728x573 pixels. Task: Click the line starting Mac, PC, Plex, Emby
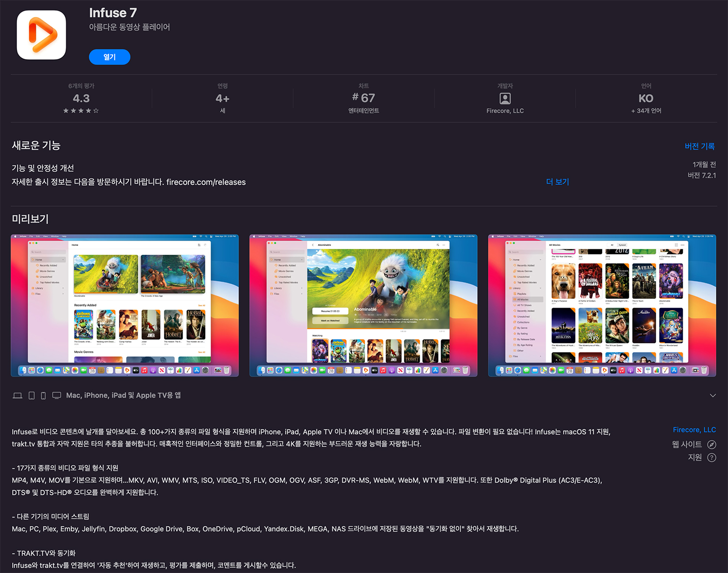(x=265, y=529)
